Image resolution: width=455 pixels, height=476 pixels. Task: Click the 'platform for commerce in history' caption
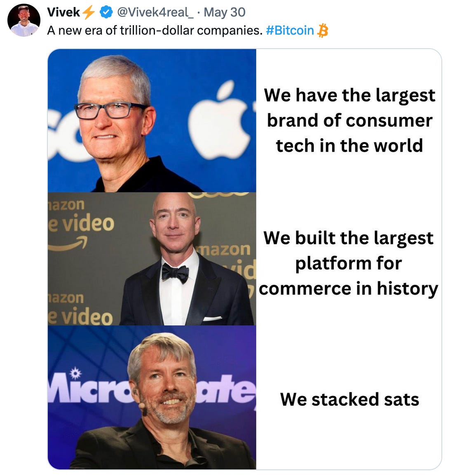348,263
